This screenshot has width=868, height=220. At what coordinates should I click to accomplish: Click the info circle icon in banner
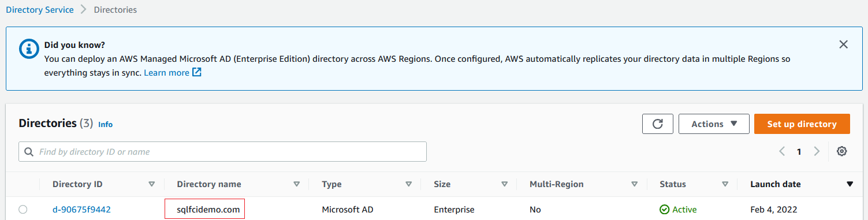tap(29, 49)
